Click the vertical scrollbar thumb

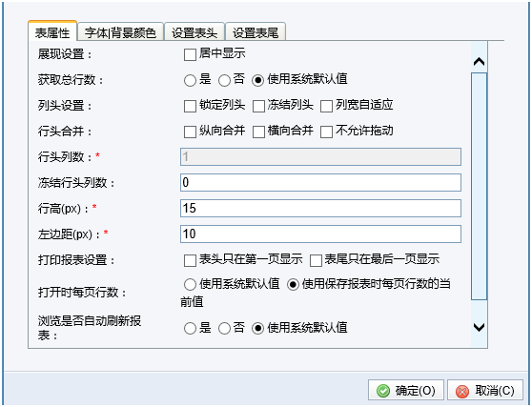[479, 186]
